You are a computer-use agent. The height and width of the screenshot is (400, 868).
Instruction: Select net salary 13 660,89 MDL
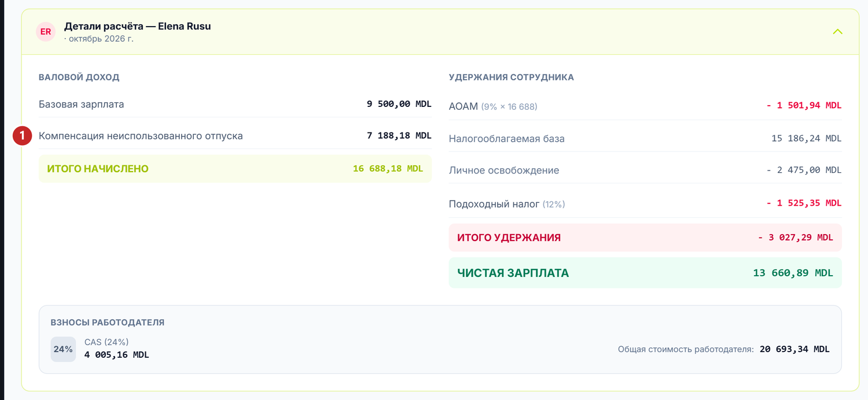[x=793, y=273]
